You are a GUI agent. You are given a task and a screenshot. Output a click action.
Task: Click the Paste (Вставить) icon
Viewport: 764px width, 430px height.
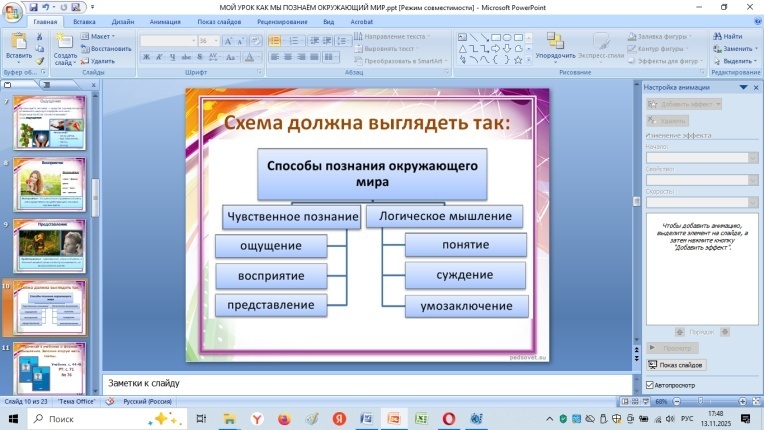click(17, 43)
